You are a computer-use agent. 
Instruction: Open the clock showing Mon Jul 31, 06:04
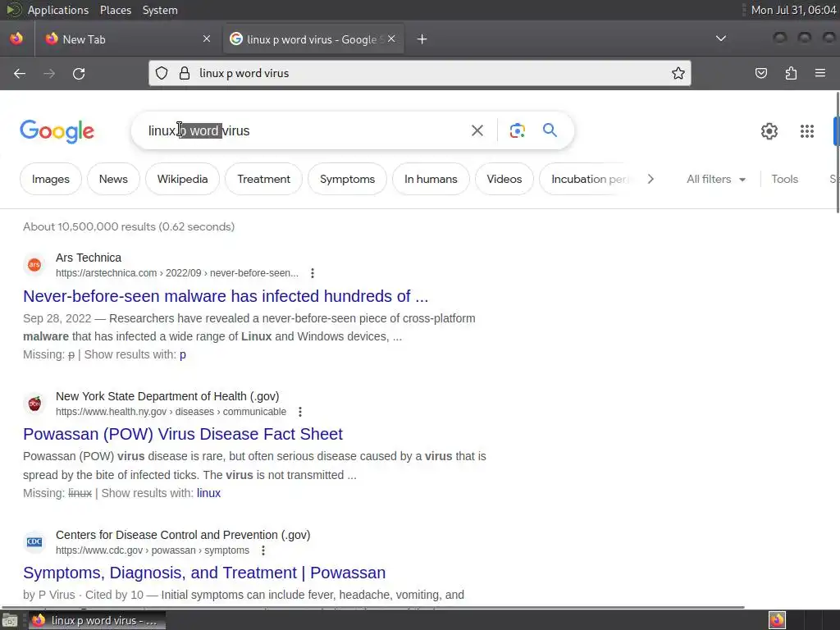coord(793,10)
